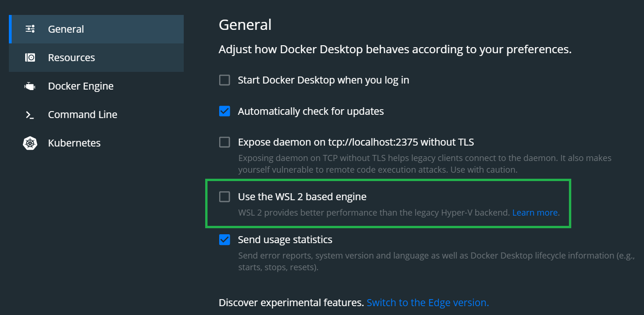Screen dimensions: 644x315
Task: Enable Start Docker Desktop when you log in
Action: coord(224,80)
